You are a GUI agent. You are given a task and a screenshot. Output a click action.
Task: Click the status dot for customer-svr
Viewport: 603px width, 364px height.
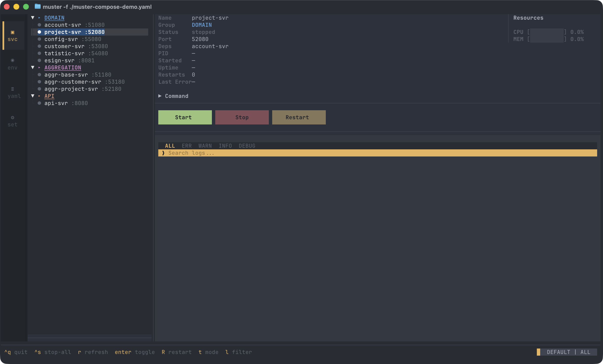click(x=39, y=46)
